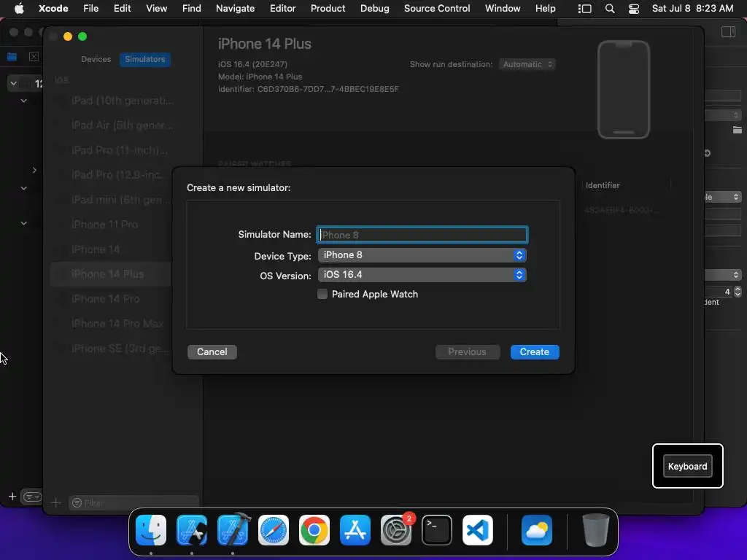The height and width of the screenshot is (560, 747).
Task: Open the Source Control menu
Action: coord(437,9)
